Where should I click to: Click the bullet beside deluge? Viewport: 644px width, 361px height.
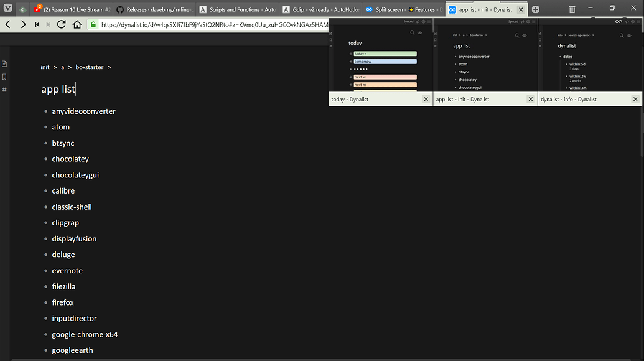click(45, 255)
